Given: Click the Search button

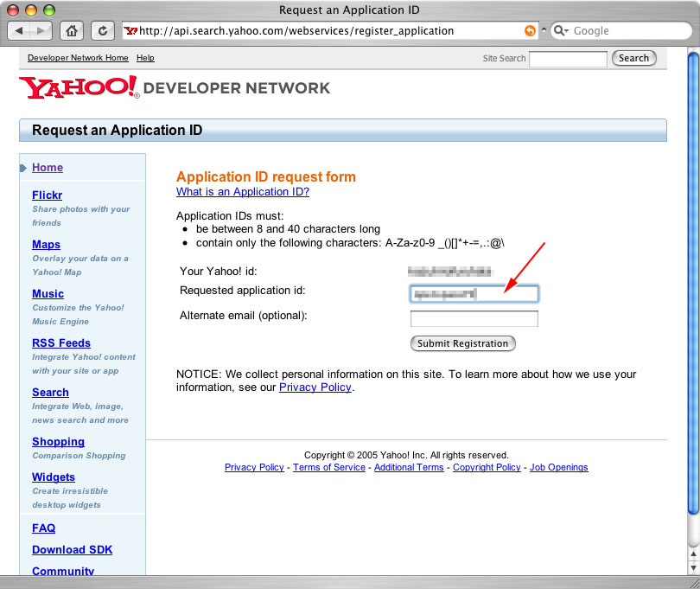Looking at the screenshot, I should coord(634,58).
